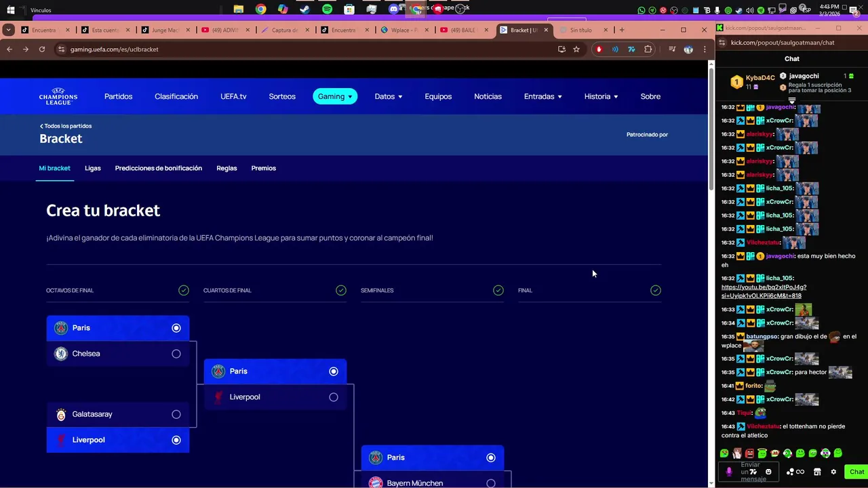Expand the Datos dropdown menu

[389, 96]
